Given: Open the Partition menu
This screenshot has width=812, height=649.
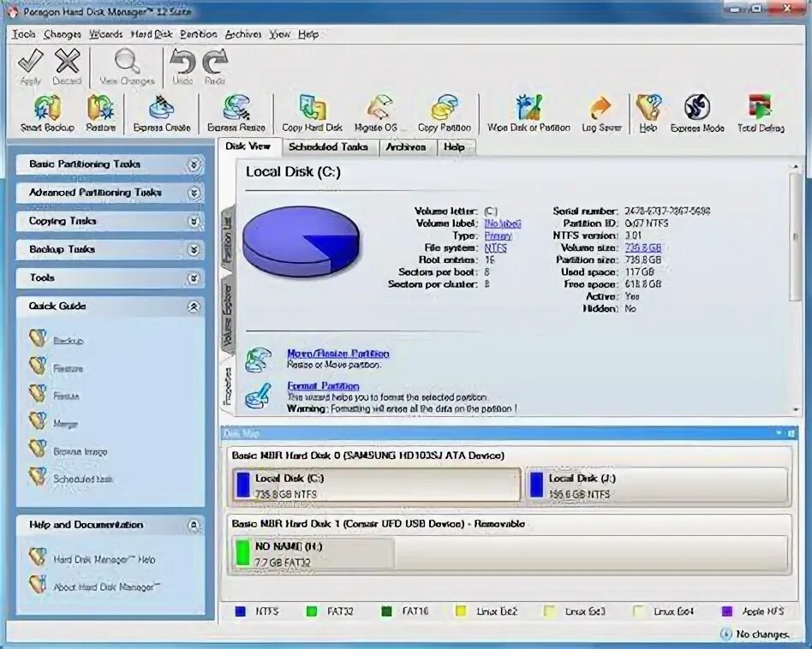Looking at the screenshot, I should click(199, 34).
